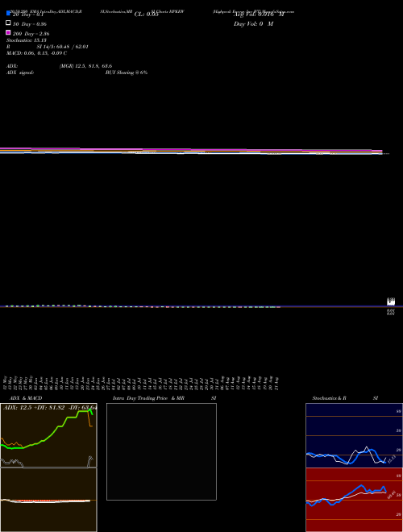The height and width of the screenshot is (532, 403).
Task: Click the 'ADX & MACD' panel title
Action: tap(26, 398)
